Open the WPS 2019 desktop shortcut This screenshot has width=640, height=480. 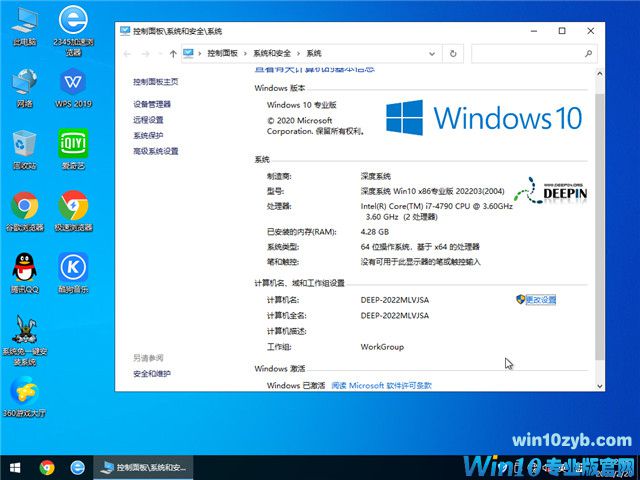tap(72, 83)
